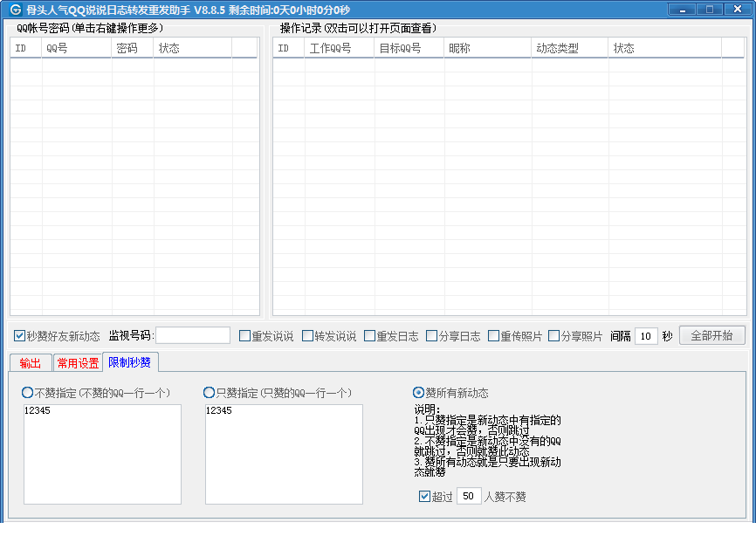The image size is (756, 543).
Task: Check the 分享日志 option
Action: coord(431,335)
